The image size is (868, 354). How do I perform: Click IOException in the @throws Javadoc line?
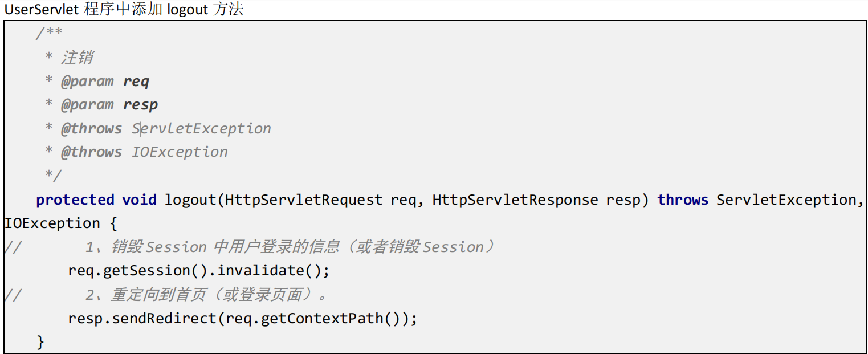(180, 152)
